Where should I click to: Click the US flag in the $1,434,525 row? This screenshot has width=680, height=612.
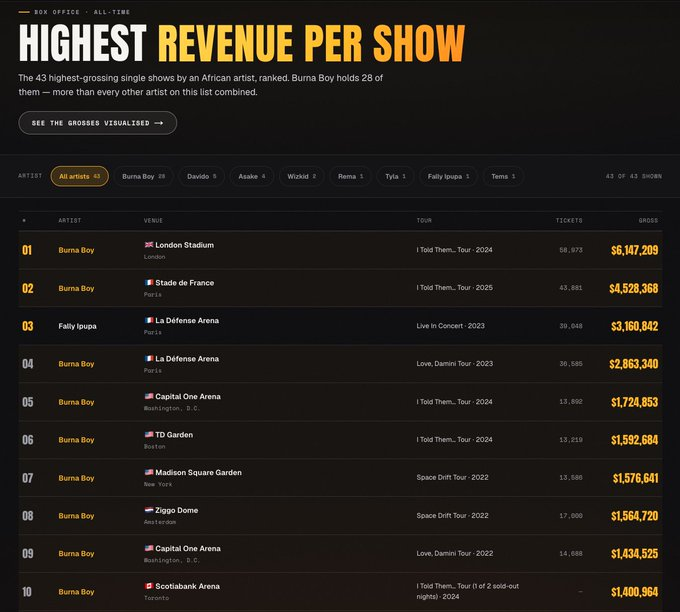tap(149, 548)
